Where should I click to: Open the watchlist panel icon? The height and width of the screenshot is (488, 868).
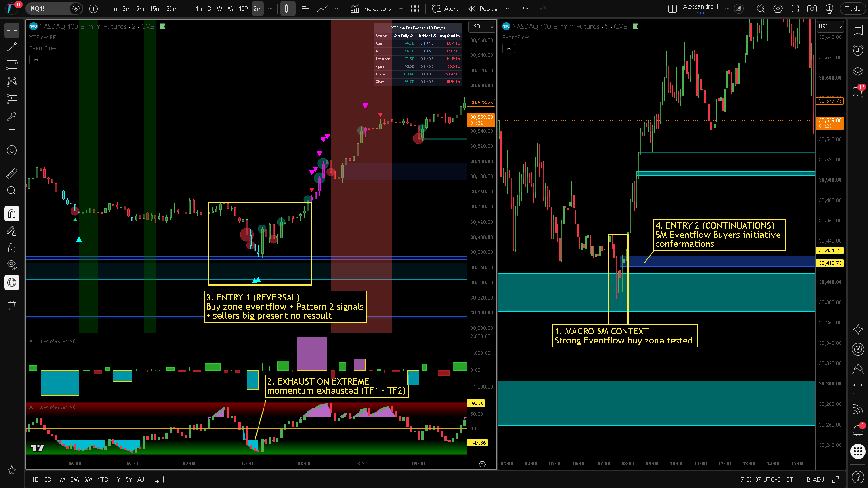858,30
